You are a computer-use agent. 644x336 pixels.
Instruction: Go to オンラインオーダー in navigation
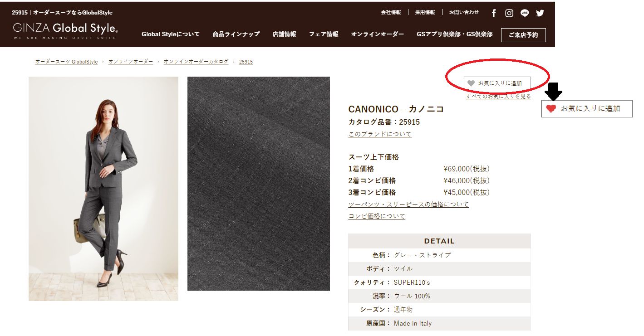tap(378, 34)
